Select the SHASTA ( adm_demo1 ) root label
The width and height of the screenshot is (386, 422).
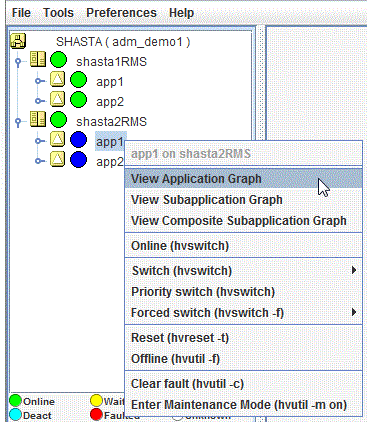(123, 42)
